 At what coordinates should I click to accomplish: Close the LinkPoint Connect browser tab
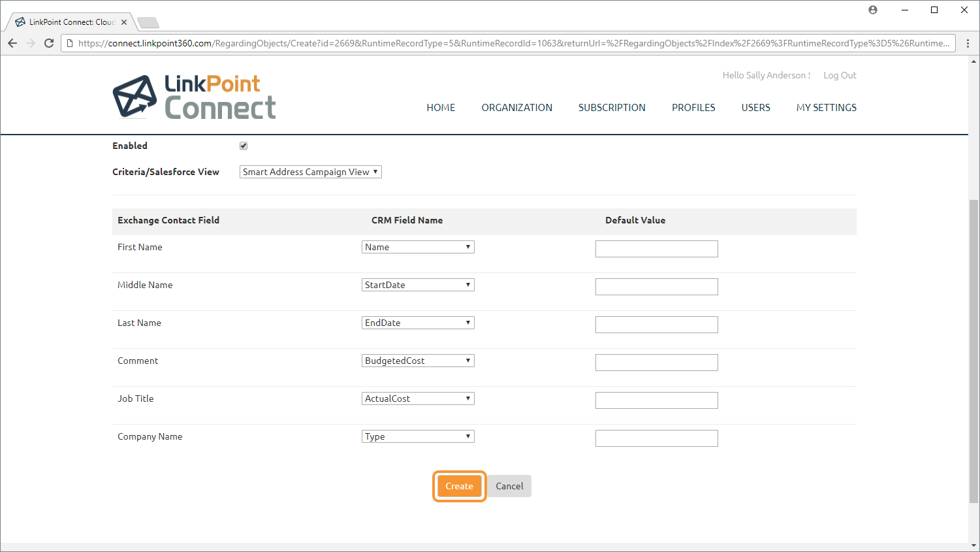124,22
